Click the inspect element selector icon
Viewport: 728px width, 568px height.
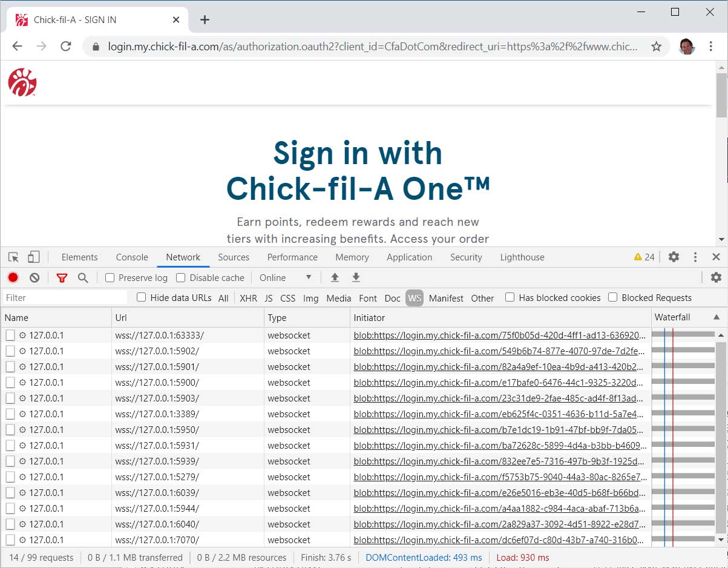click(13, 257)
